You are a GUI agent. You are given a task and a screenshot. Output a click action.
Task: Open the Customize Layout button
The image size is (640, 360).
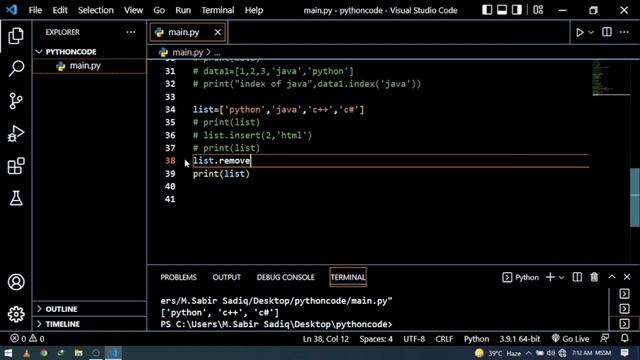(538, 10)
